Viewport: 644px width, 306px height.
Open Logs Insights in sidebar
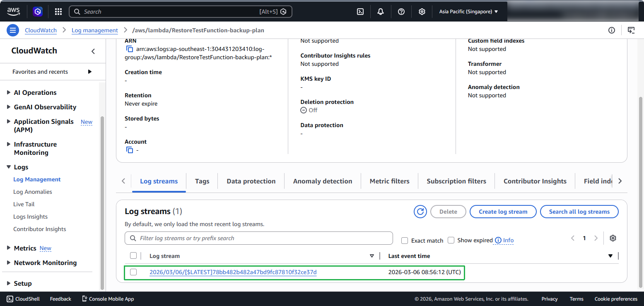click(31, 217)
